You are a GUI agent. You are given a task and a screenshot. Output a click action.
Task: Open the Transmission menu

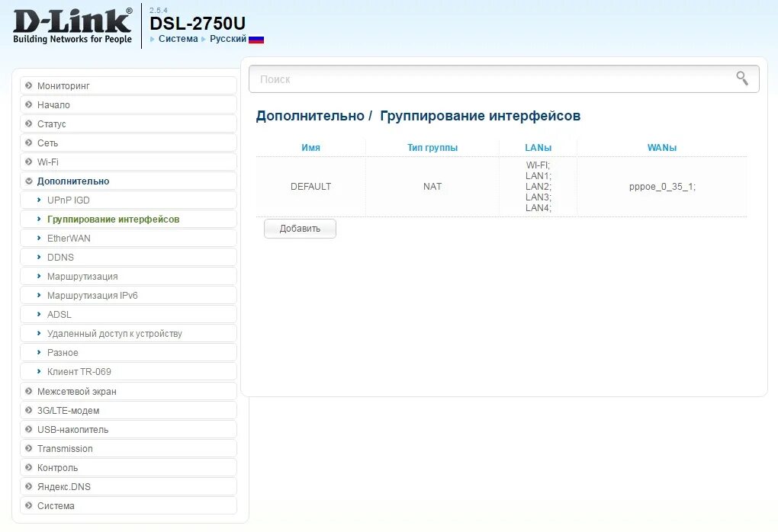[x=128, y=449]
